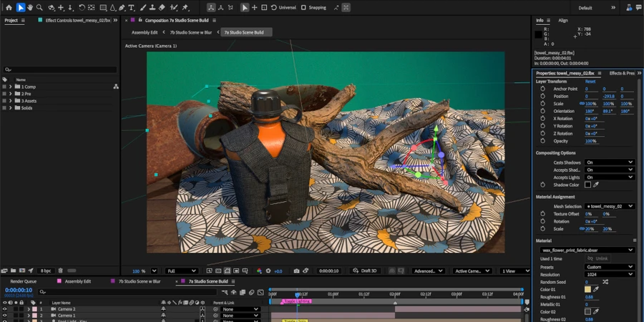Image resolution: width=644 pixels, height=322 pixels.
Task: Toggle the Position stopwatch keyframe
Action: coord(542,96)
